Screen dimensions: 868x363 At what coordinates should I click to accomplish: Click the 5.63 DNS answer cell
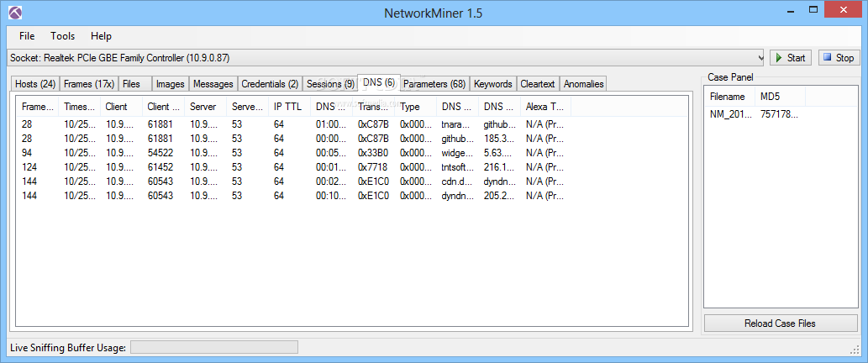pyautogui.click(x=497, y=152)
